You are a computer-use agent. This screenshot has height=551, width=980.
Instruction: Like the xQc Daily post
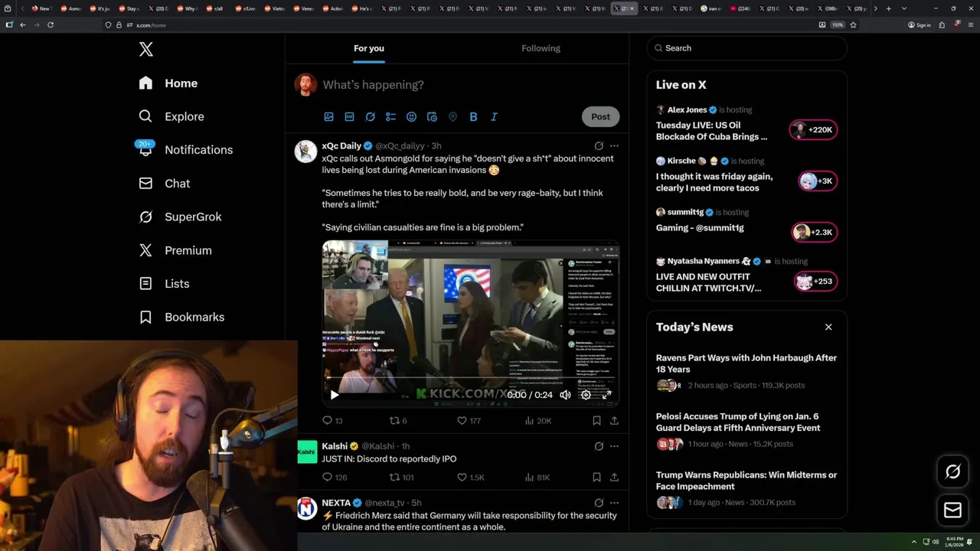coord(469,420)
